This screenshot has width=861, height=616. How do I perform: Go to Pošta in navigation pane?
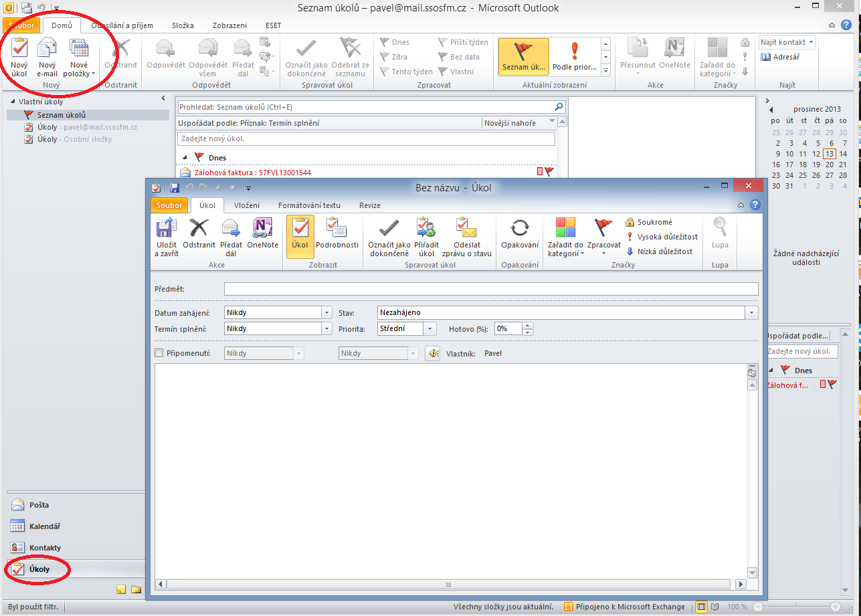pos(75,505)
